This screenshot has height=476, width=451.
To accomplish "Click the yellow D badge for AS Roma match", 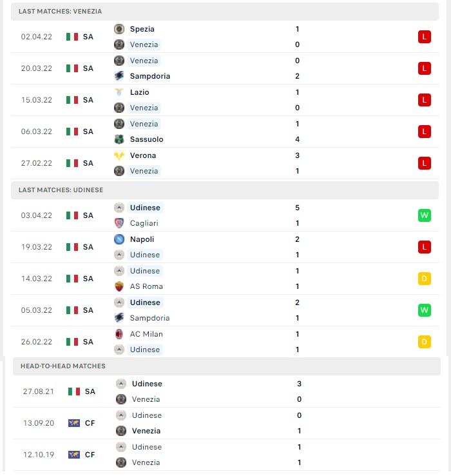I will coord(425,279).
